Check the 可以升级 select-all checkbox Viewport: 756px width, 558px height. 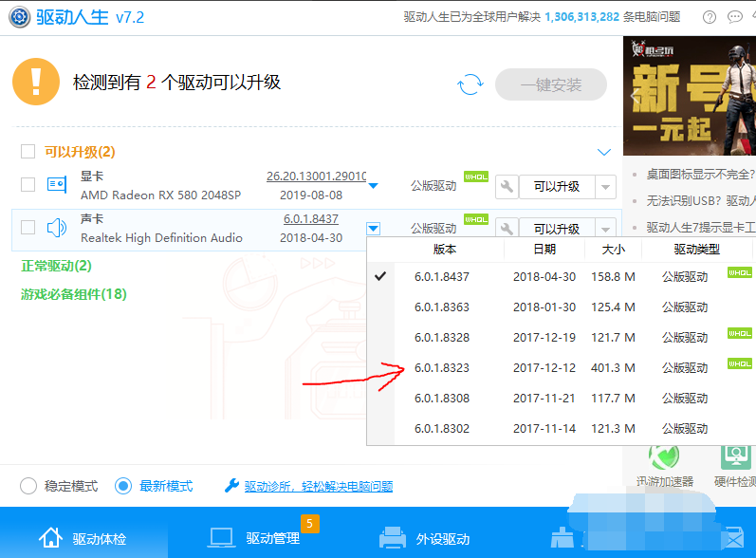tap(28, 152)
